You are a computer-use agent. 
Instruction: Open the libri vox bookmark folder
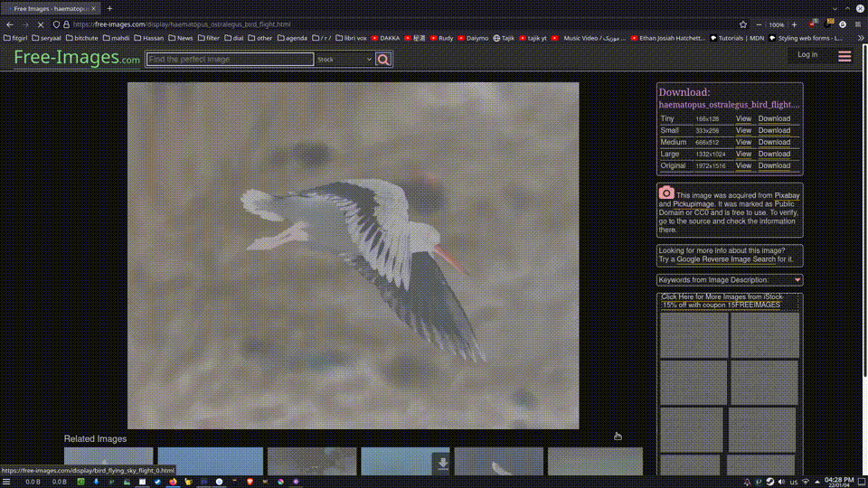(x=351, y=38)
